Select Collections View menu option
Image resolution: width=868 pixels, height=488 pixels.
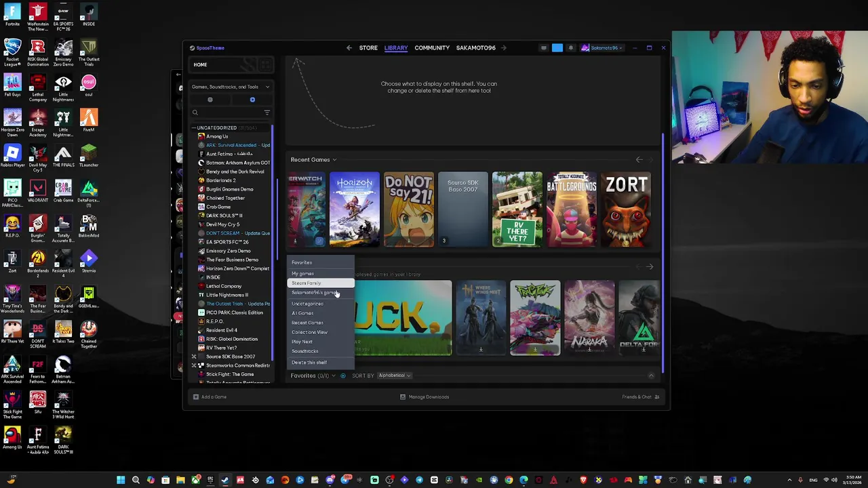click(321, 332)
